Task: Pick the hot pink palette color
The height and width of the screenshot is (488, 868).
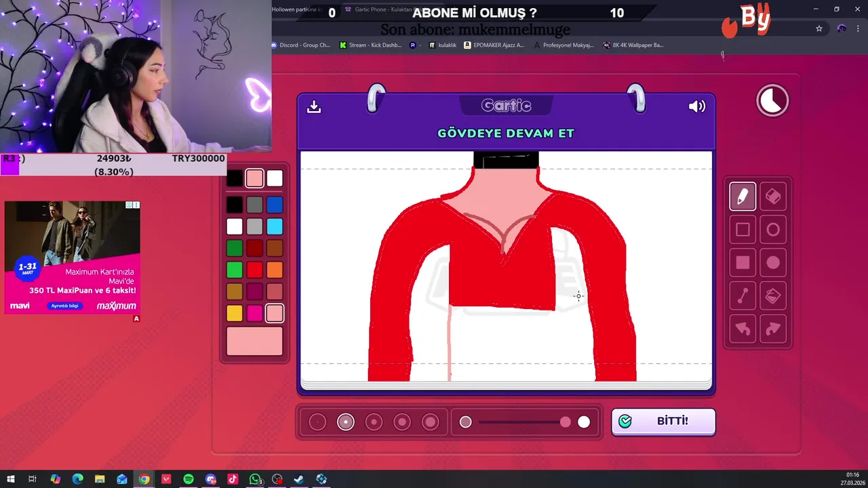Action: [254, 313]
